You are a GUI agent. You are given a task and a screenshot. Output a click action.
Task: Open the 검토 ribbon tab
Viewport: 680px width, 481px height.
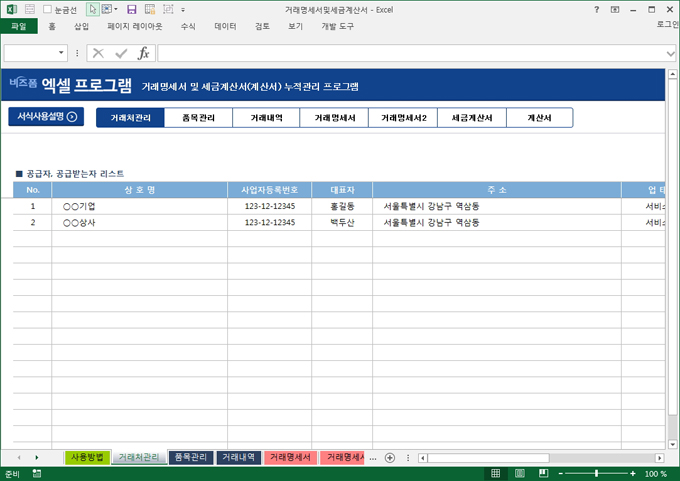click(262, 26)
